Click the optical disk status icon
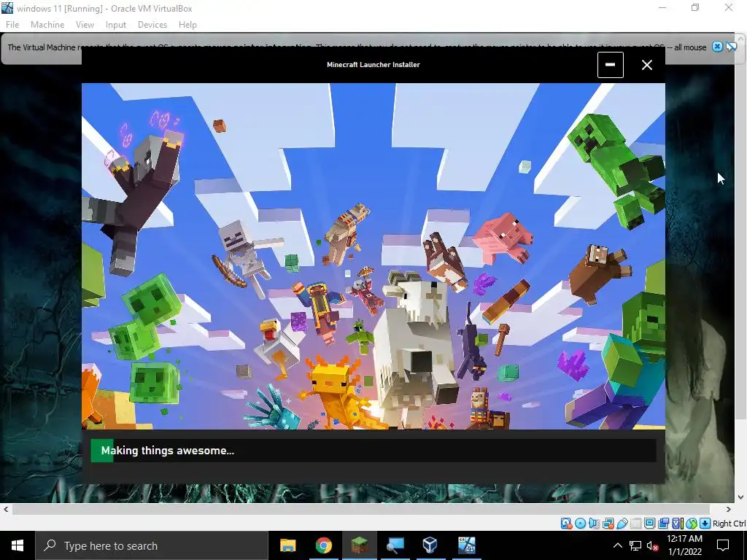The width and height of the screenshot is (747, 560). click(x=580, y=524)
